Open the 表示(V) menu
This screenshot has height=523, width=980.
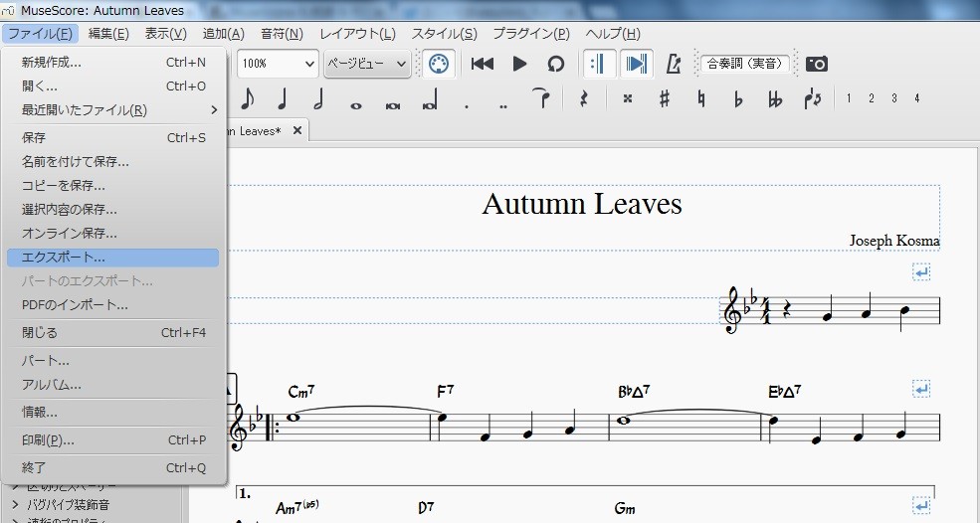coord(165,34)
